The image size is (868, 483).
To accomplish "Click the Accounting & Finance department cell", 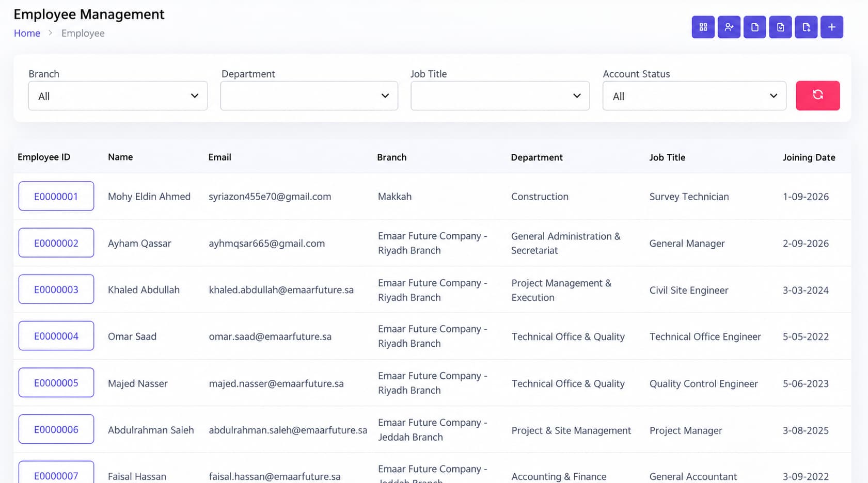I will tap(559, 476).
